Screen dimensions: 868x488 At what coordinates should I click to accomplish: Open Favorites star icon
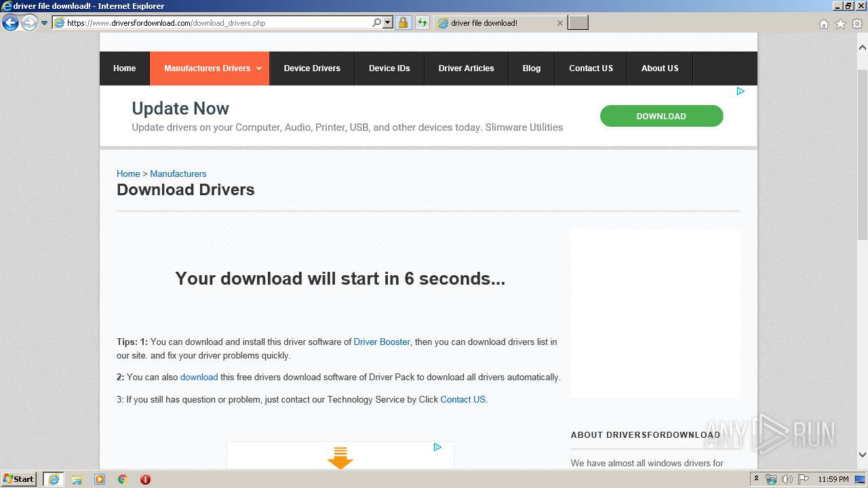tap(840, 24)
